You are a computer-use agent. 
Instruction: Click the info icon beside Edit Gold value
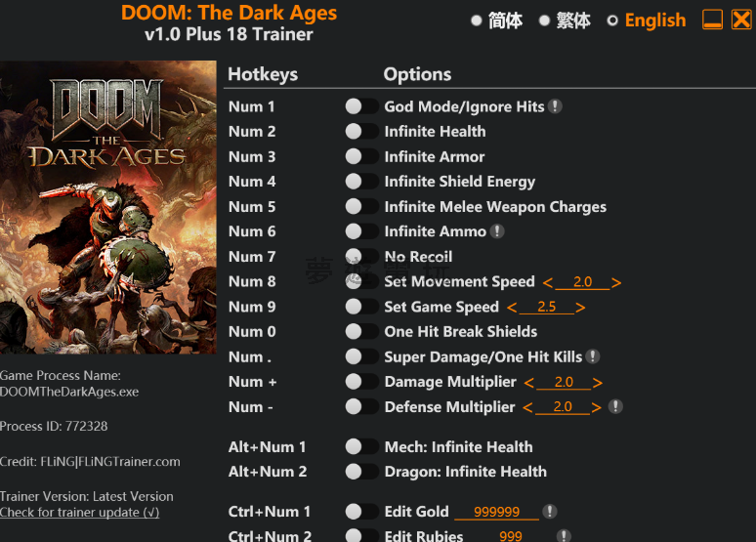coord(550,511)
